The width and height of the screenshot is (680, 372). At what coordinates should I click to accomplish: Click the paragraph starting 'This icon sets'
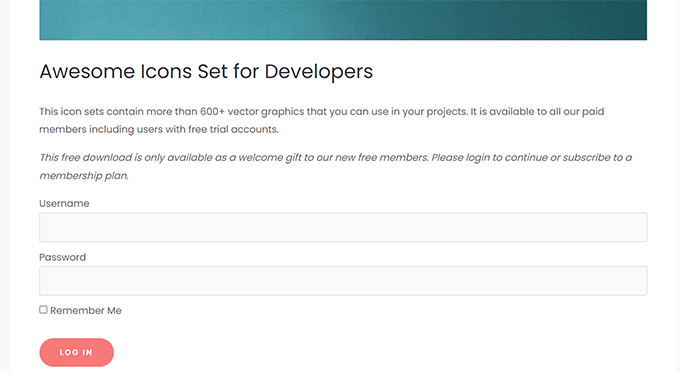(321, 121)
